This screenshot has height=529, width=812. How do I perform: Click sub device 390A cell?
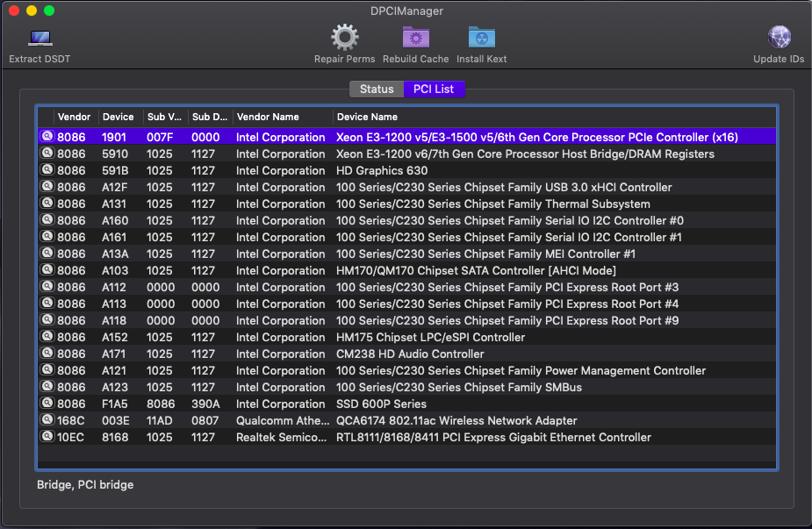point(205,404)
